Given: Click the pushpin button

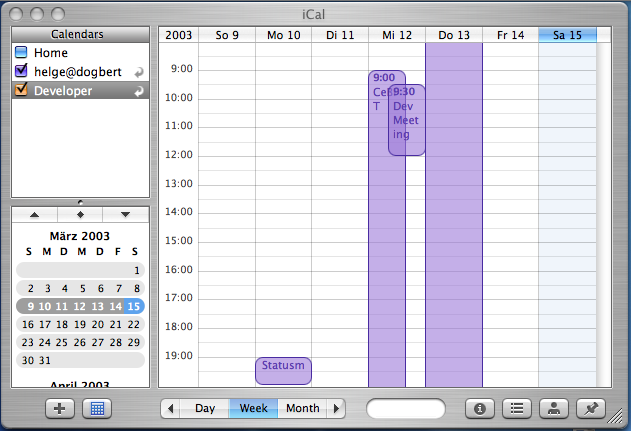Looking at the screenshot, I should click(x=591, y=409).
